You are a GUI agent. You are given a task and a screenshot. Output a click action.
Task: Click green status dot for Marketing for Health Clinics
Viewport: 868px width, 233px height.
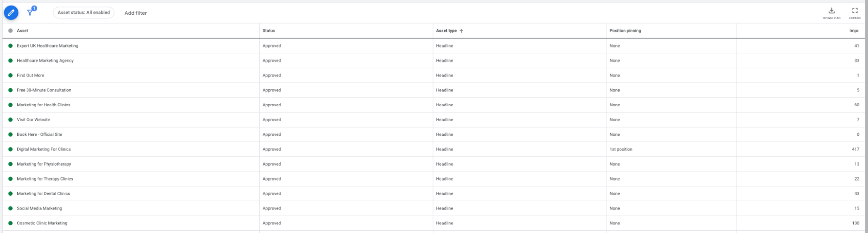point(10,105)
